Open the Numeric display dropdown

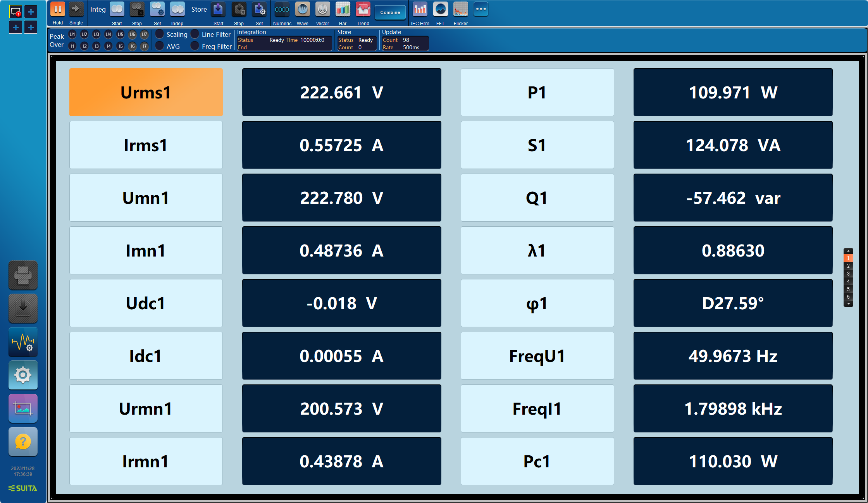[281, 12]
